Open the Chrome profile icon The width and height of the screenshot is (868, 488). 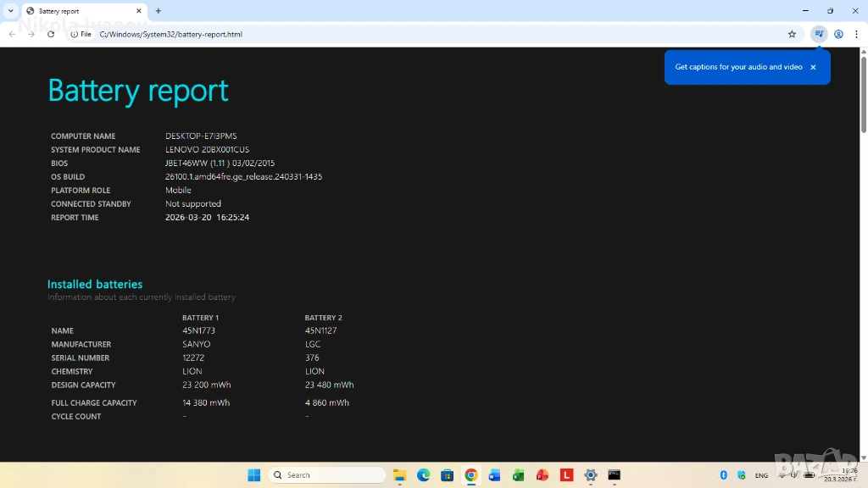click(838, 34)
